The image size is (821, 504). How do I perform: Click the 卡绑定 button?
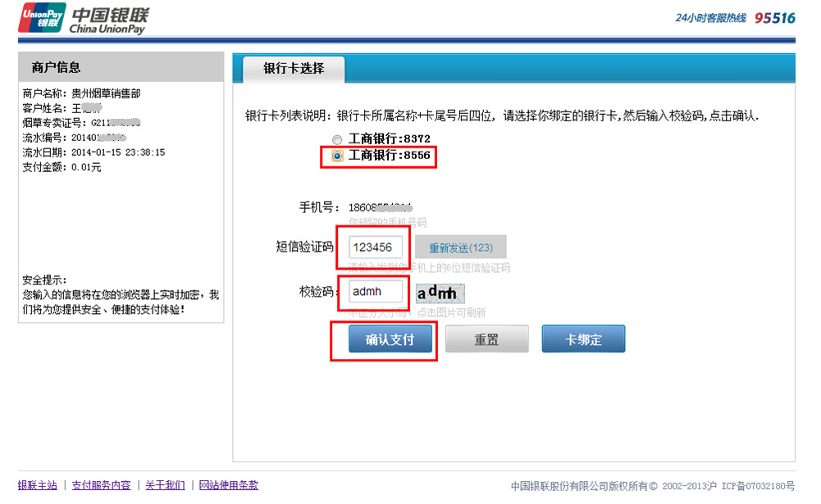(583, 339)
